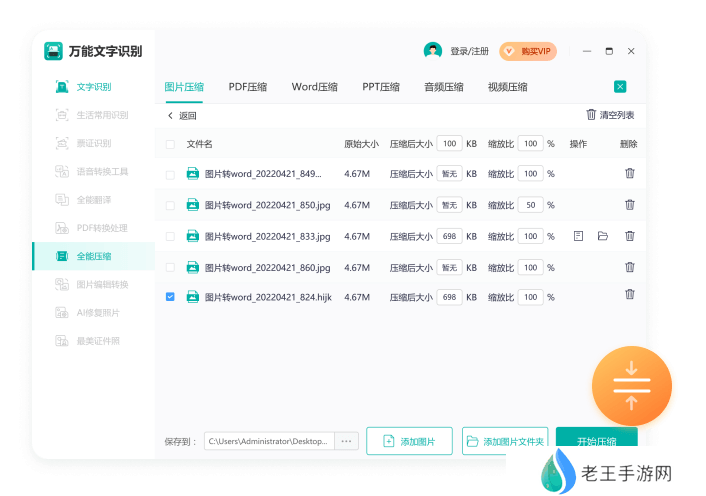Click the 购买VIP button
Image resolution: width=706 pixels, height=496 pixels.
pos(528,51)
